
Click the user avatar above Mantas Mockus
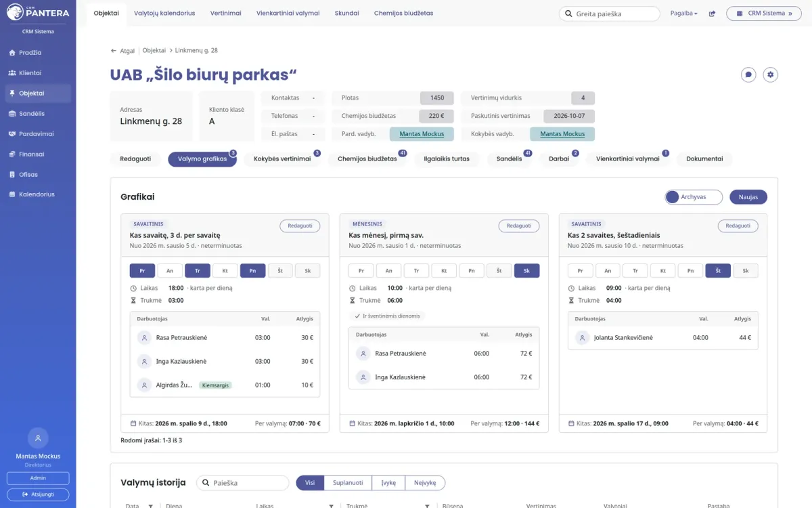[x=38, y=437]
